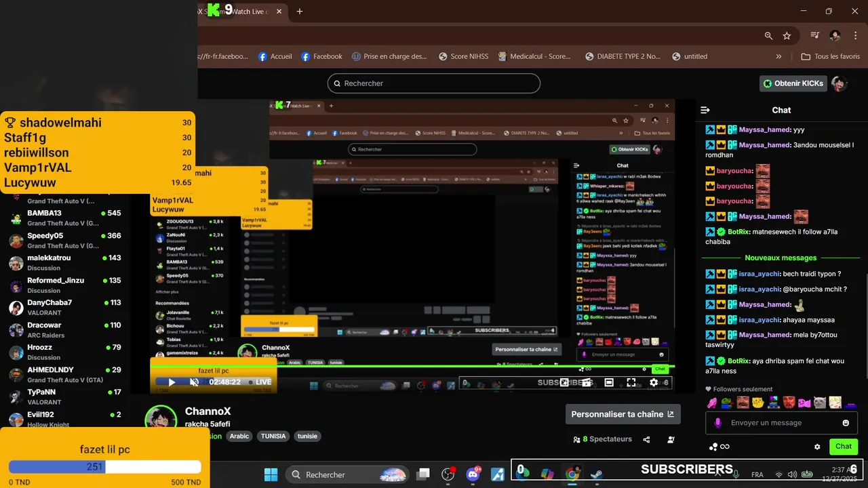Open the Facebook bookmark
Image resolution: width=868 pixels, height=488 pixels.
click(x=321, y=56)
